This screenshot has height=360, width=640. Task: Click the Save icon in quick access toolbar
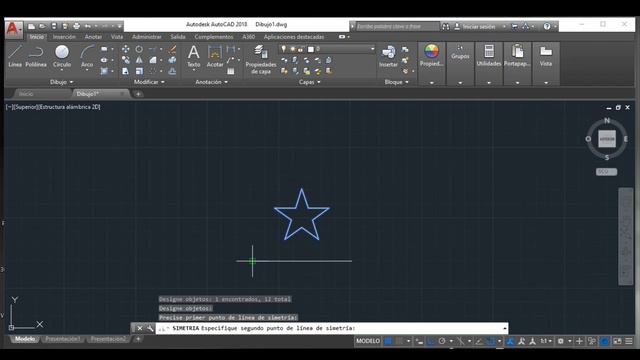click(x=54, y=26)
